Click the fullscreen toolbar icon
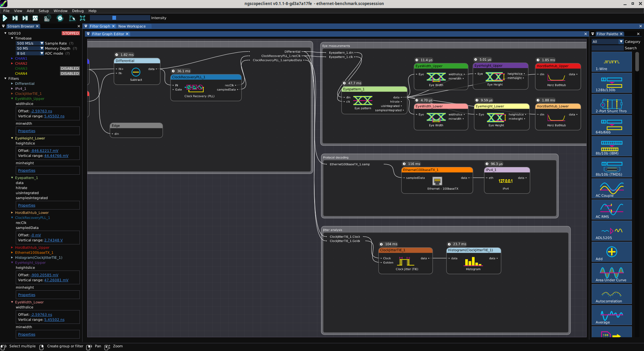This screenshot has height=351, width=644. pyautogui.click(x=83, y=18)
